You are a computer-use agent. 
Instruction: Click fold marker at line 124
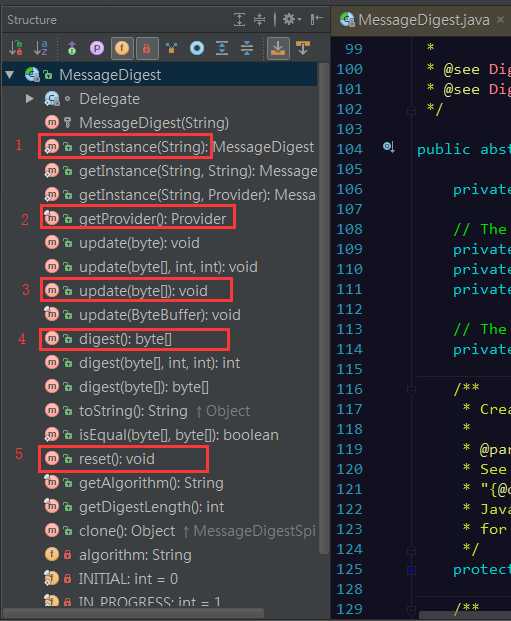pos(411,550)
